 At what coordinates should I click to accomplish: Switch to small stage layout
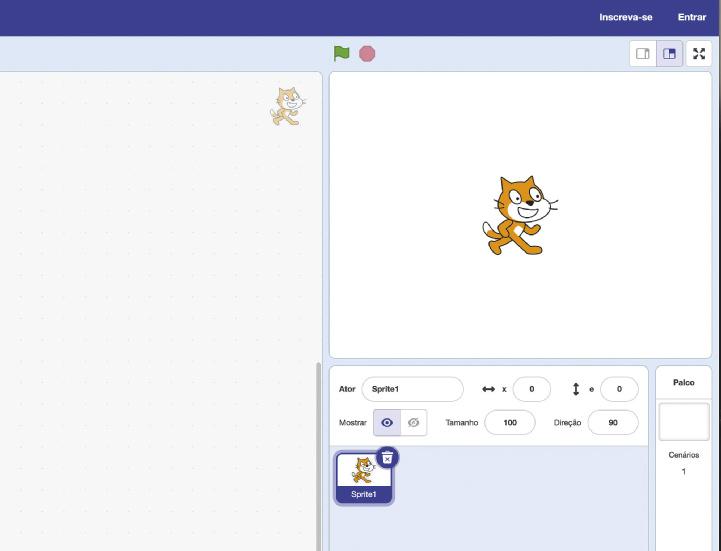643,54
